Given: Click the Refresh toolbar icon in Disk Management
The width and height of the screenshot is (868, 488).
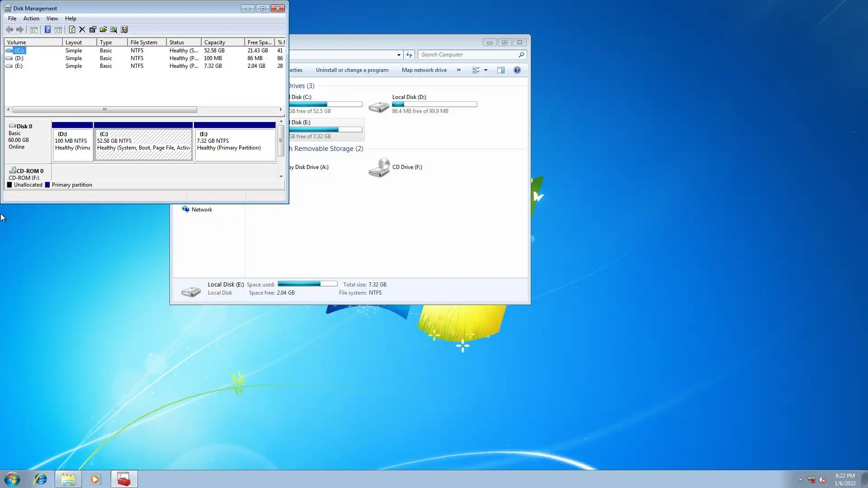Looking at the screenshot, I should [72, 30].
